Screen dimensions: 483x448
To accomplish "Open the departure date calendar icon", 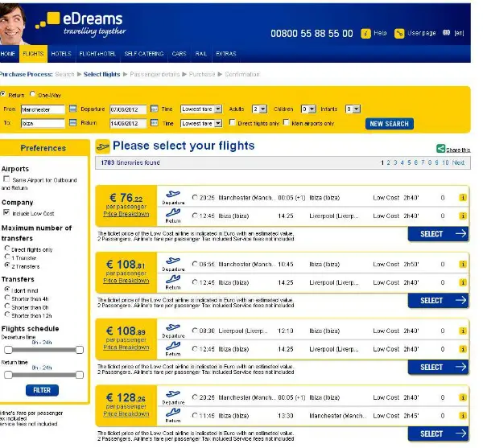I will [153, 109].
